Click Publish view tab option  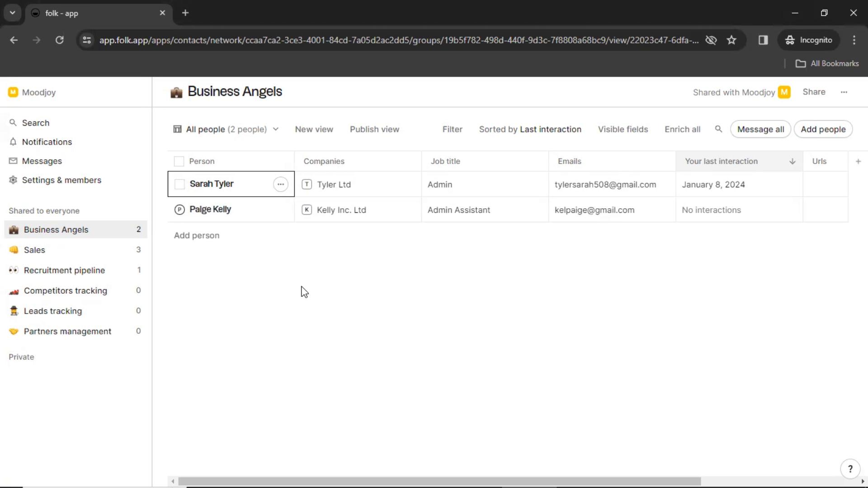374,129
